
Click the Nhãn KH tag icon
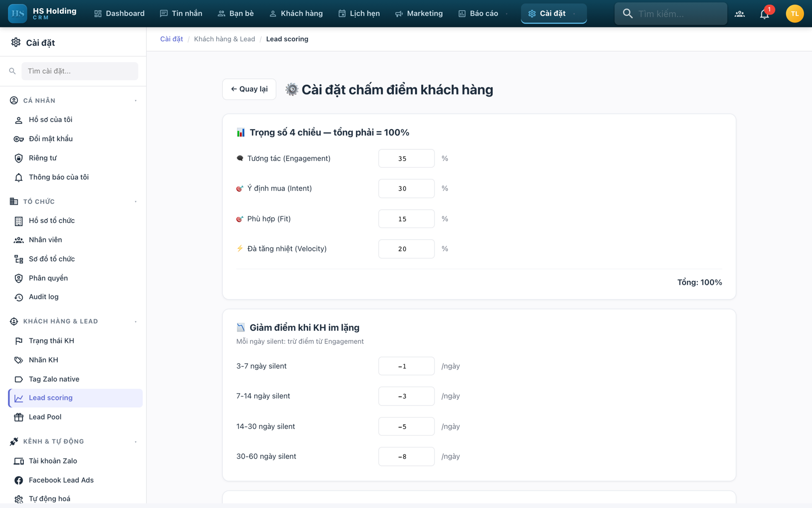pyautogui.click(x=19, y=360)
